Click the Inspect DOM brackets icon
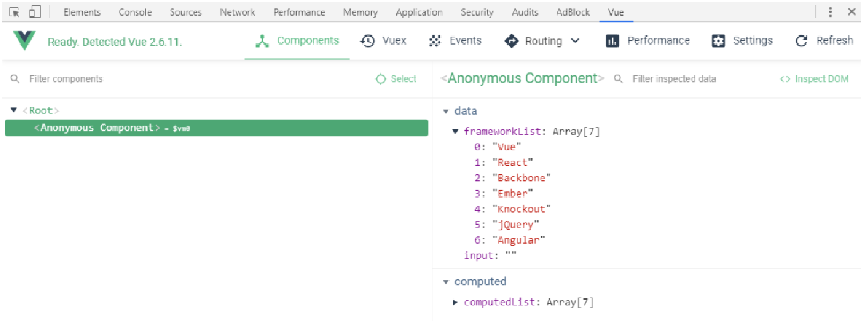The height and width of the screenshot is (321, 868). point(785,79)
